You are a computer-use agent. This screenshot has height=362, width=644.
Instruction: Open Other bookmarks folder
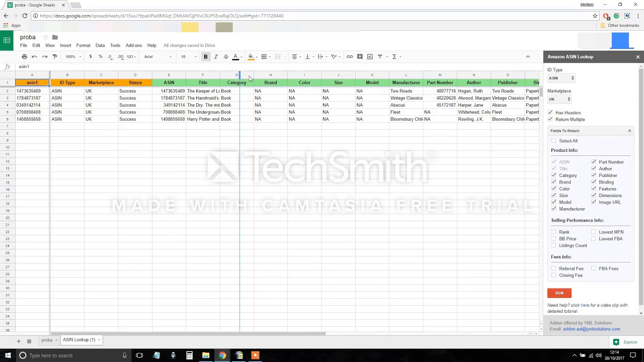coord(619,26)
